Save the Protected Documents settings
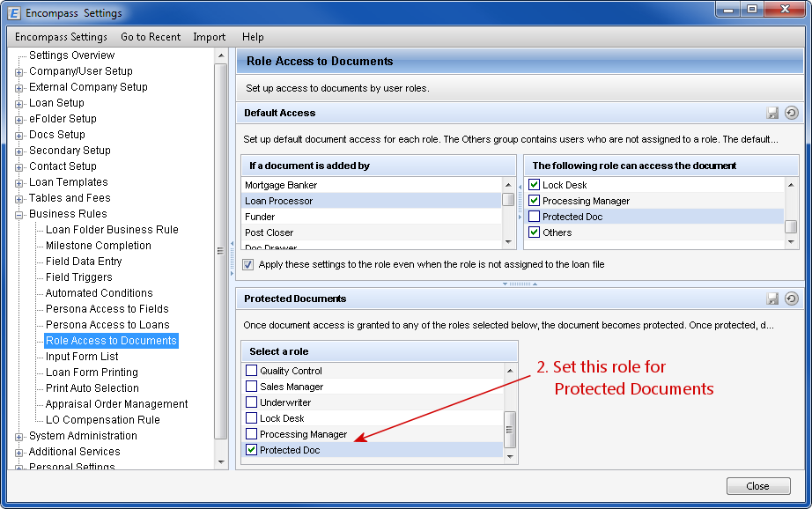The height and width of the screenshot is (509, 812). click(772, 299)
